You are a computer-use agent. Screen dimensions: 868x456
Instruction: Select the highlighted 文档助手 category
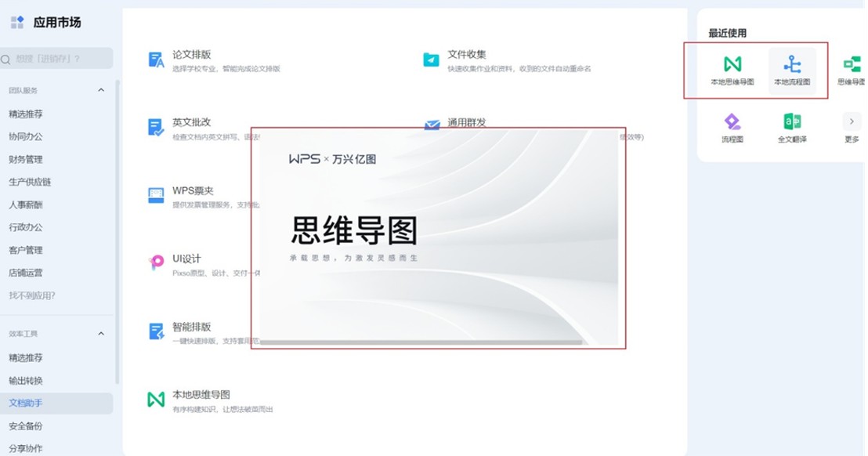click(56, 404)
